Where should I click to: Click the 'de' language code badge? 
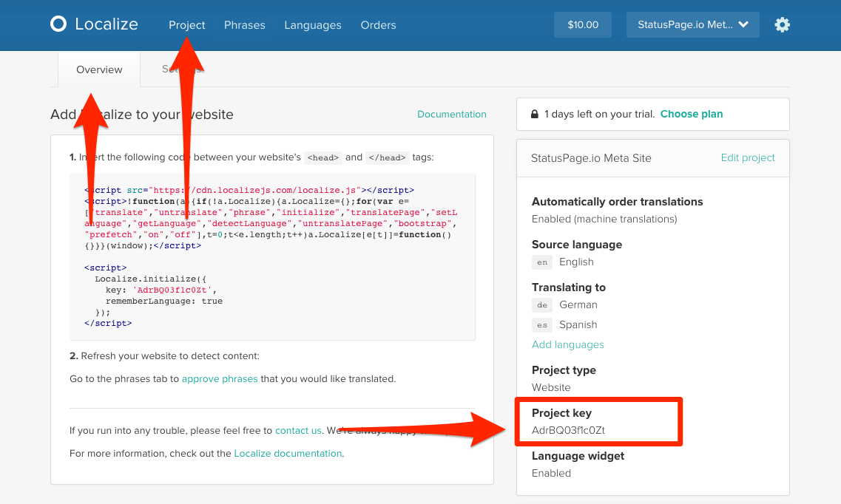coord(542,304)
